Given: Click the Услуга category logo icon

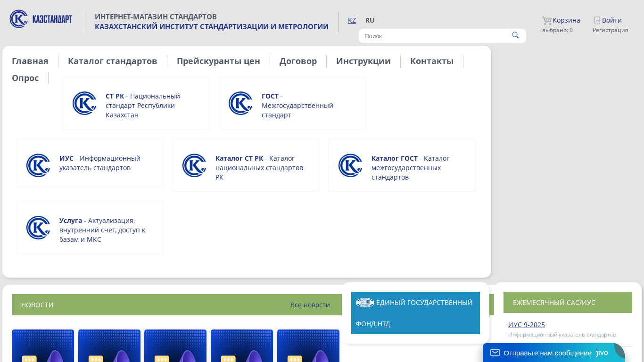Looking at the screenshot, I should click(38, 228).
